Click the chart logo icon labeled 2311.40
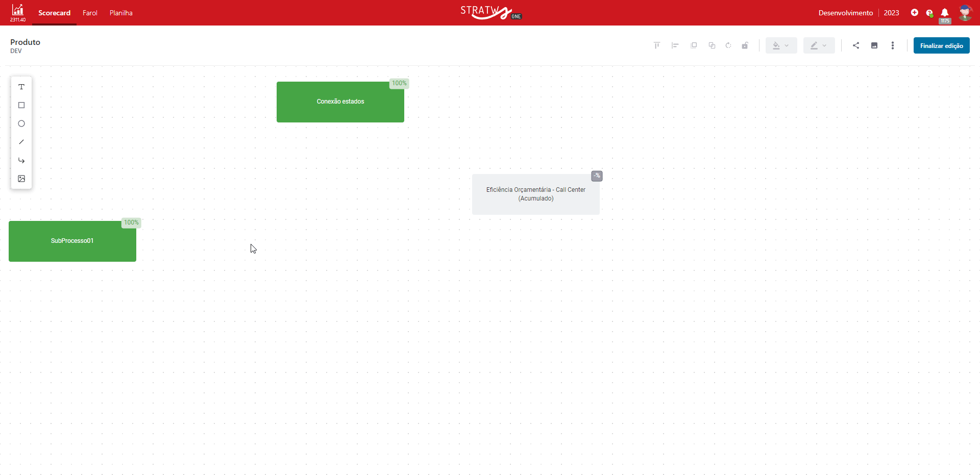The height and width of the screenshot is (475, 980). click(x=18, y=13)
